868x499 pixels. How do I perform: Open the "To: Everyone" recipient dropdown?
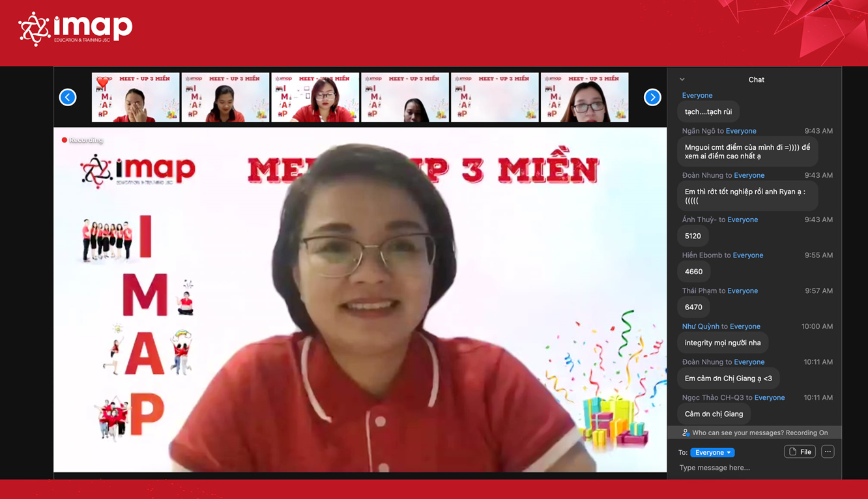click(712, 452)
